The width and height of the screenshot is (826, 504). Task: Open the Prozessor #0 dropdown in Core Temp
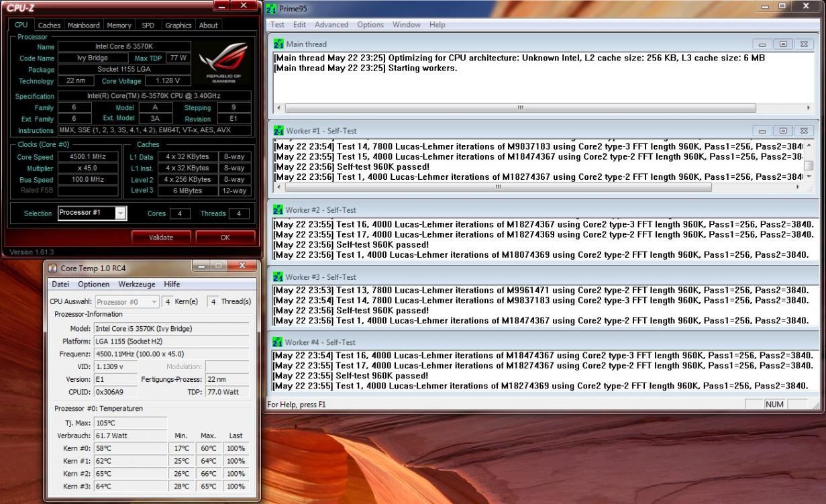[127, 301]
